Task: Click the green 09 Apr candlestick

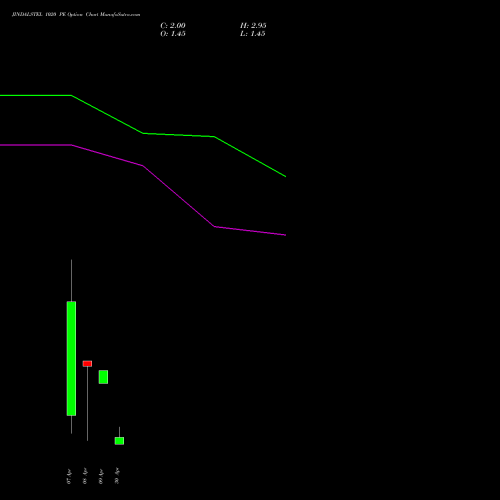Action: pos(103,377)
